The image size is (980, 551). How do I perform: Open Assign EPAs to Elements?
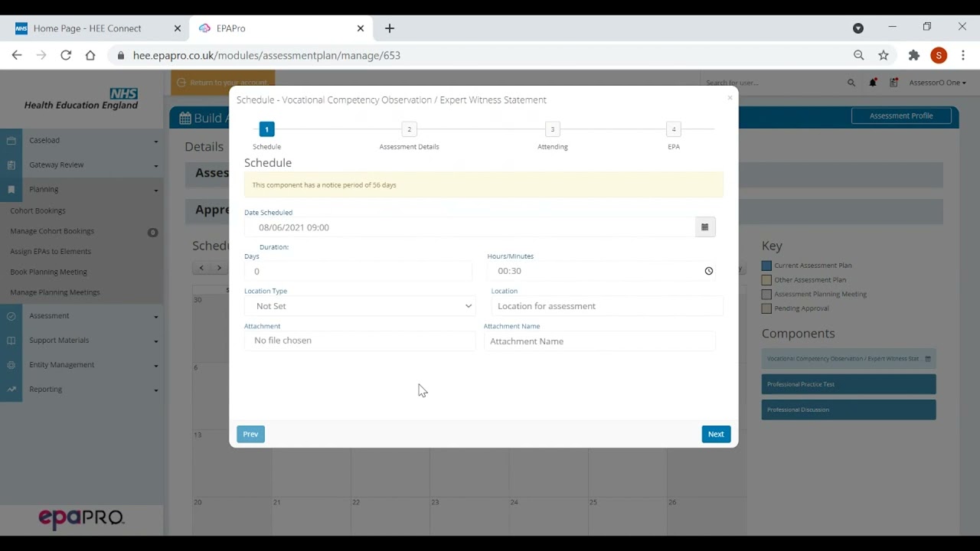click(x=51, y=251)
